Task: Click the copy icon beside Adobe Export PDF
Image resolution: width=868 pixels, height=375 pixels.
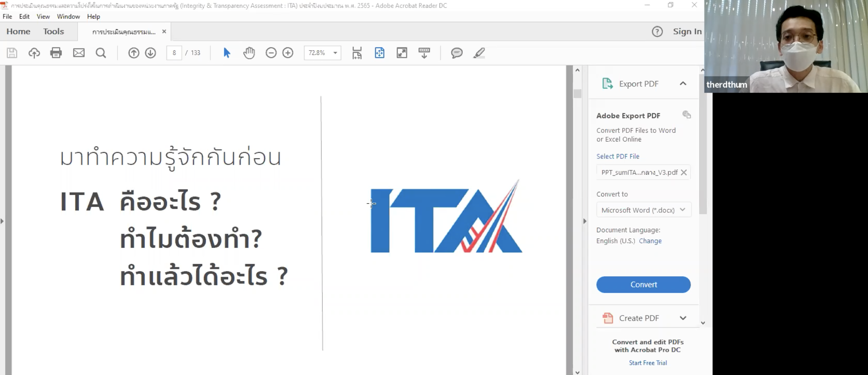Action: click(x=686, y=115)
